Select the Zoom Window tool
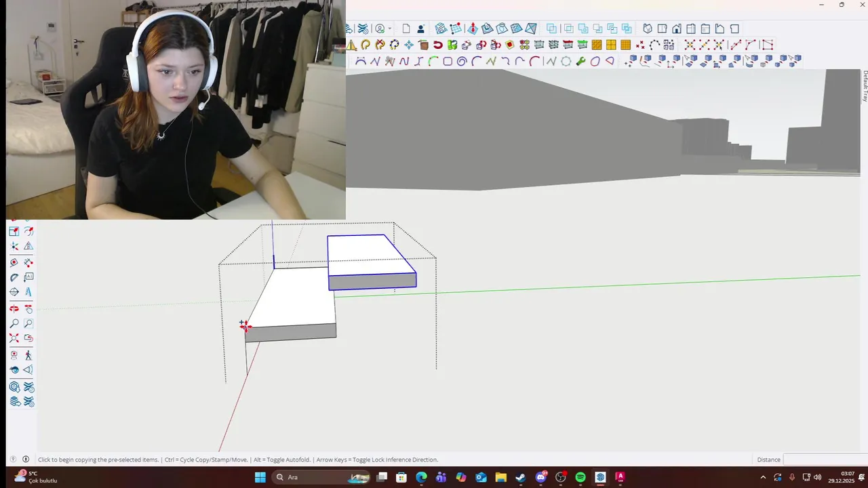 coord(28,323)
